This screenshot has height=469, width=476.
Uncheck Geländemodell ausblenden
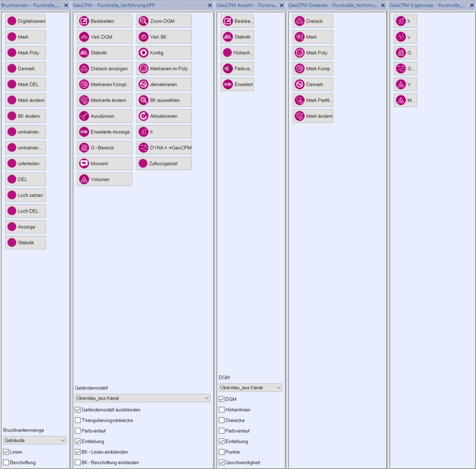pyautogui.click(x=78, y=410)
